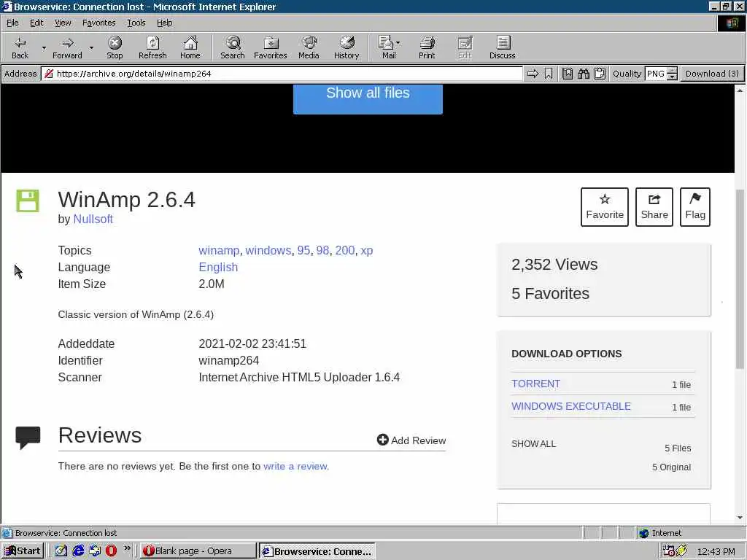Click SHOW ALL in download options
Image resolution: width=747 pixels, height=560 pixels.
pos(533,444)
